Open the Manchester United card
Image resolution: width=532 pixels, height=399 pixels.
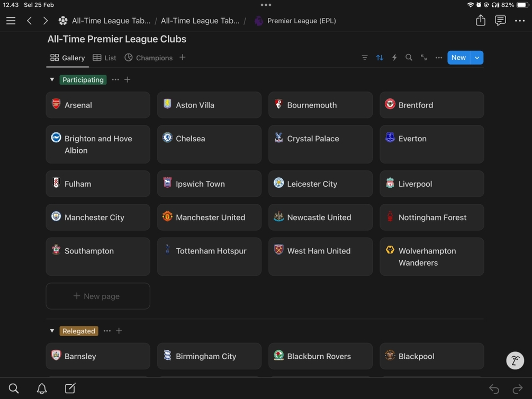point(209,217)
